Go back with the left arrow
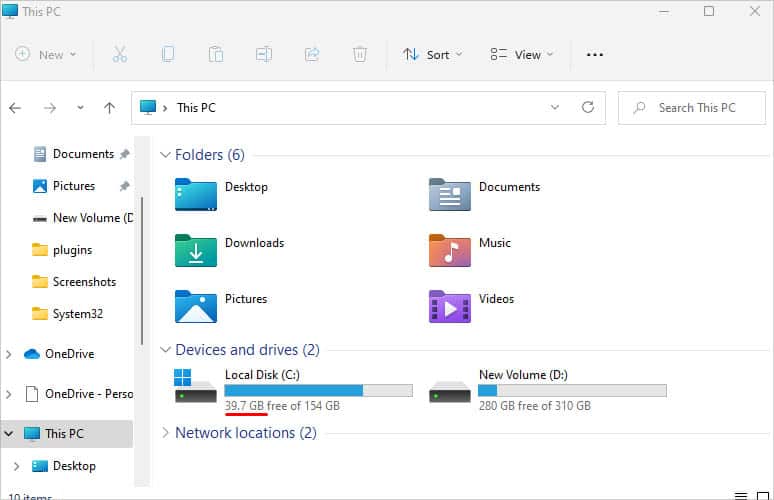This screenshot has width=774, height=500. coord(15,108)
